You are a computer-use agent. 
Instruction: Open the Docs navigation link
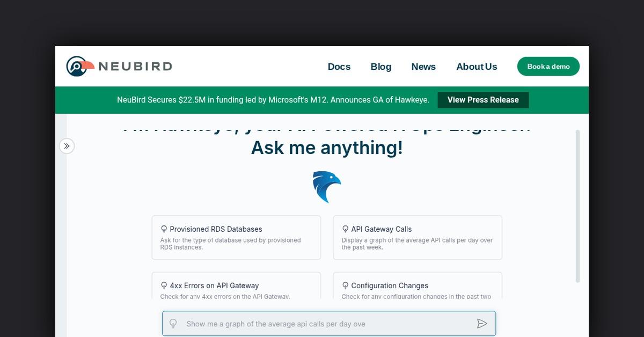coord(339,67)
